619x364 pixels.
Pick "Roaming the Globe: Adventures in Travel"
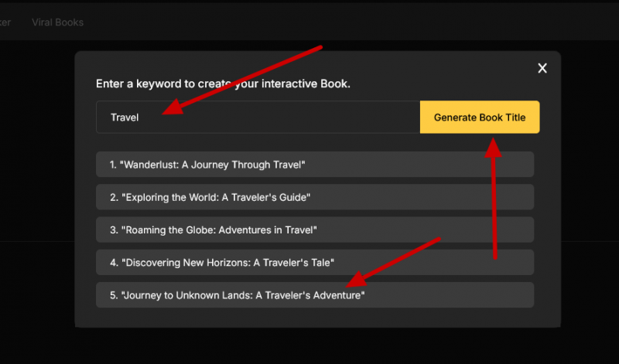coord(315,230)
